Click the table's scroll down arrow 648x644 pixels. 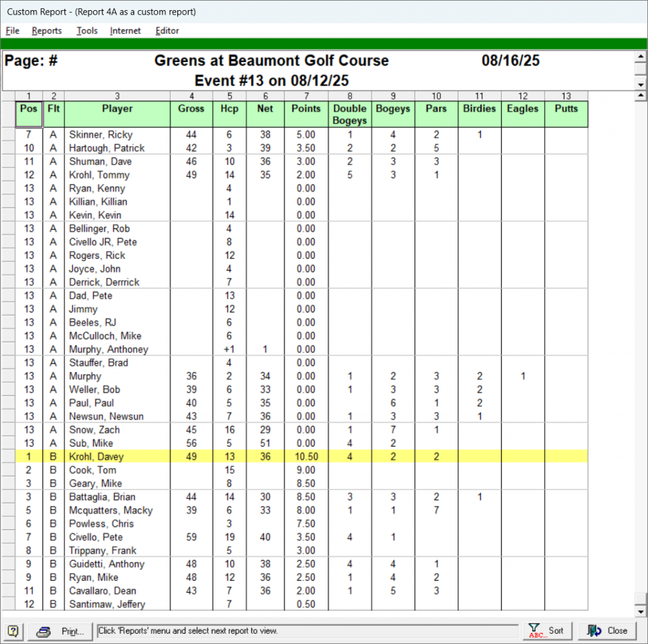[640, 612]
